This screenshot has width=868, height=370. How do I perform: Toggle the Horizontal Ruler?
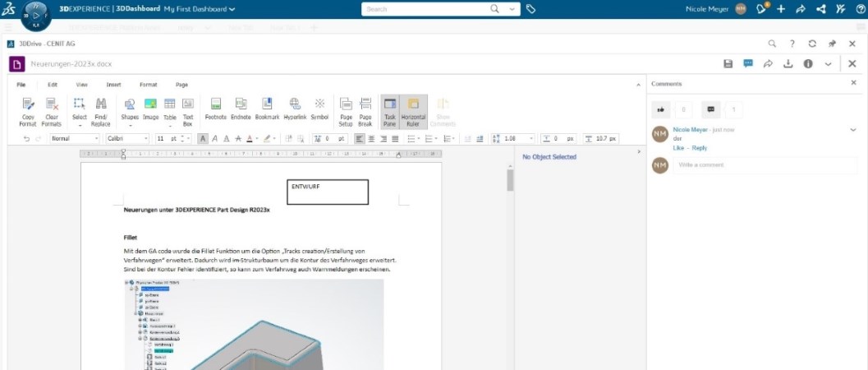pyautogui.click(x=414, y=112)
